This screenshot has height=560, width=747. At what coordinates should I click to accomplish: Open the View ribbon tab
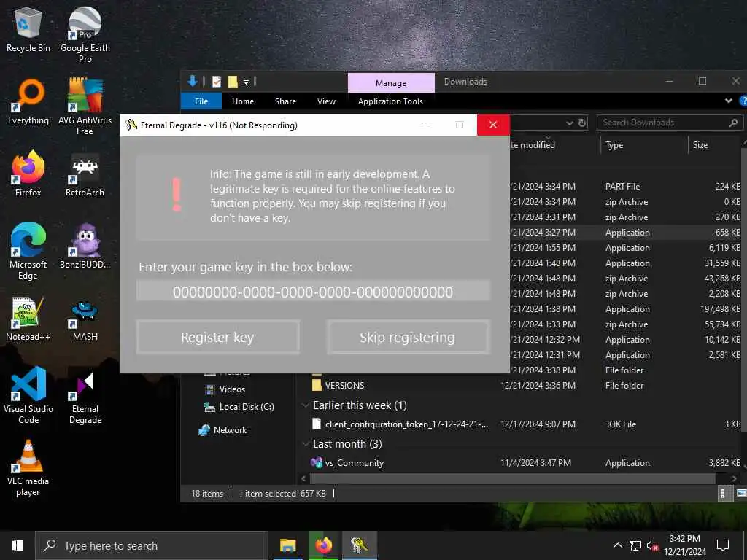326,101
